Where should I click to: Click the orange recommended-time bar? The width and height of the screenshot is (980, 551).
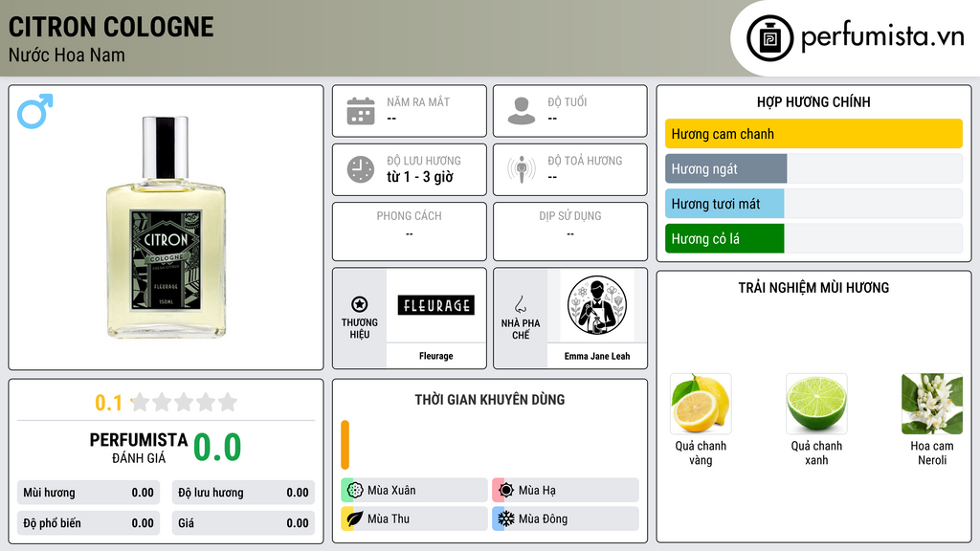coord(345,445)
